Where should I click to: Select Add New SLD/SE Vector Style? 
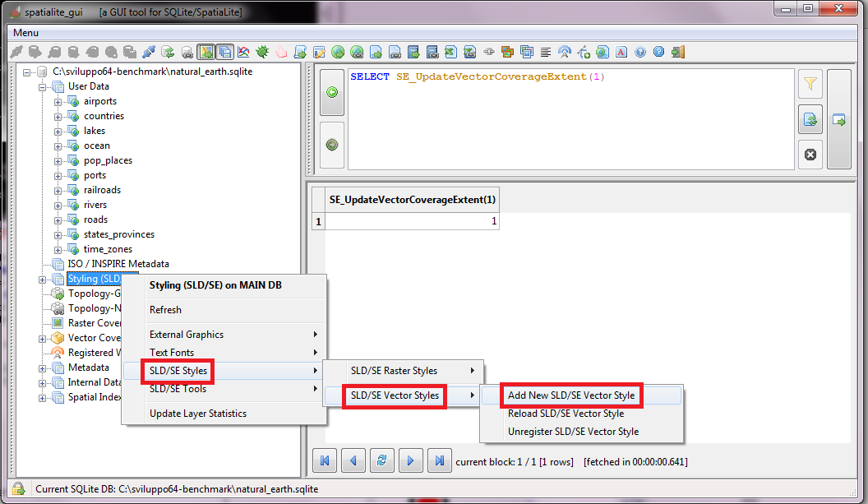coord(581,395)
